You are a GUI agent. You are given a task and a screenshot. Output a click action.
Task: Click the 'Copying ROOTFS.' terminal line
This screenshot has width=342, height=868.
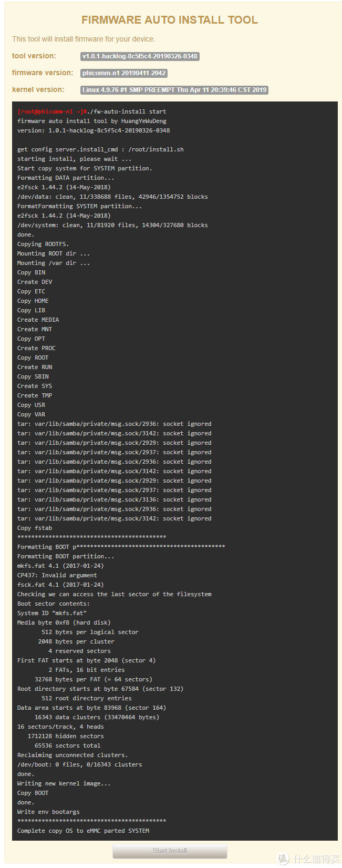[43, 244]
